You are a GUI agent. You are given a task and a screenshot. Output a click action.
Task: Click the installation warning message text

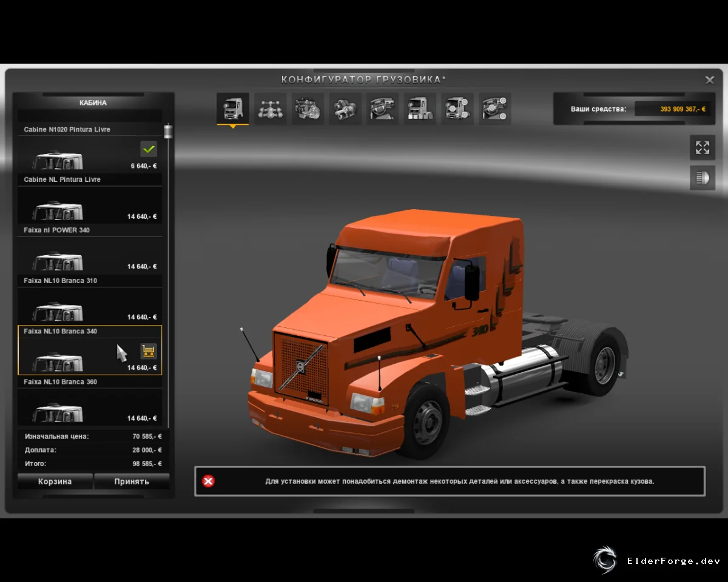coord(460,481)
